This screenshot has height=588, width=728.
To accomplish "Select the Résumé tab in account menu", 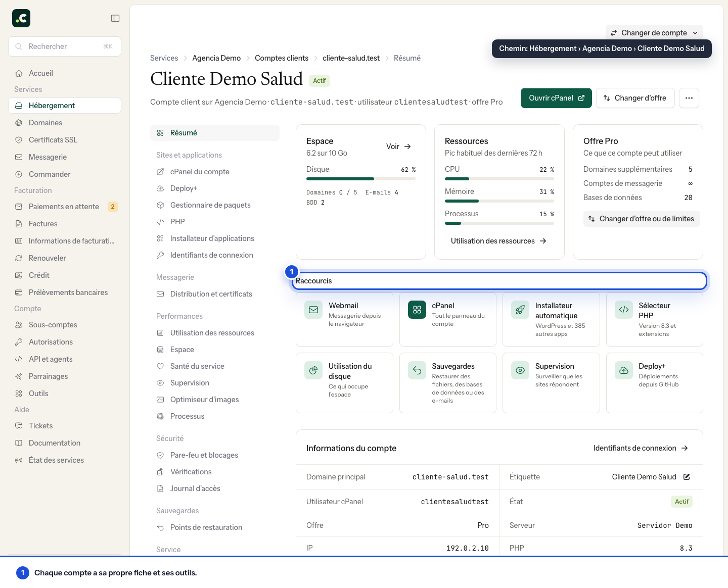I will 215,133.
